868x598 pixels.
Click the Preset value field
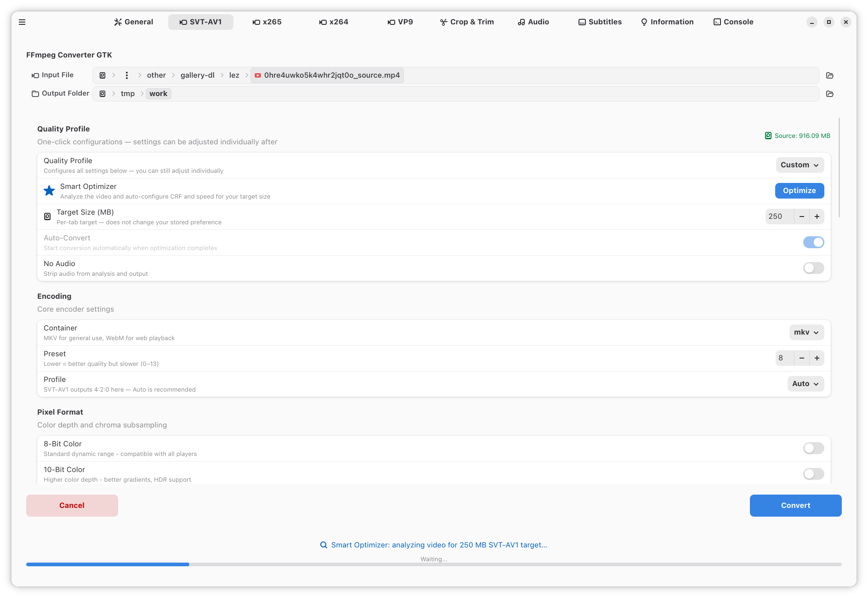click(x=785, y=358)
